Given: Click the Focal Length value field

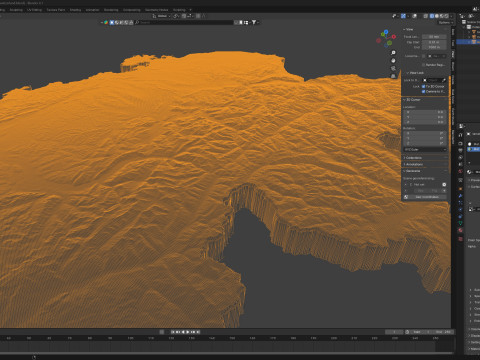Looking at the screenshot, I should click(434, 37).
